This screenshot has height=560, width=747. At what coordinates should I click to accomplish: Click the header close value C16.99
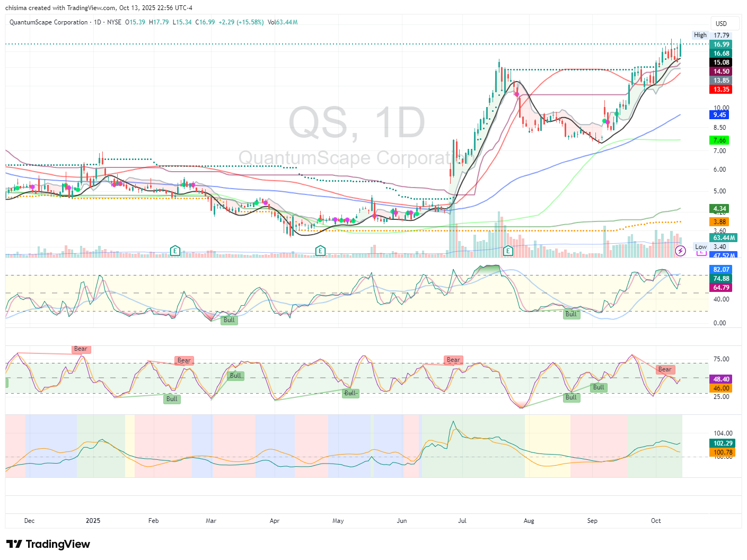pos(205,22)
